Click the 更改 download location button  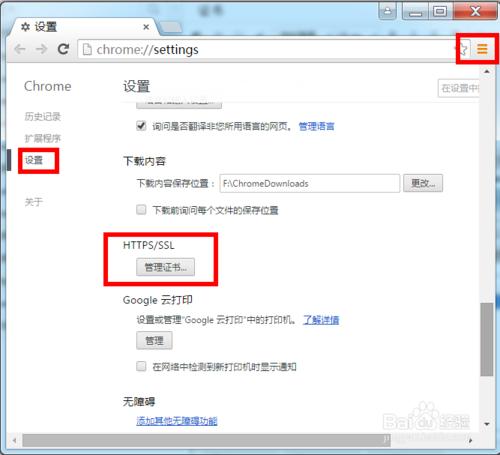pos(423,183)
